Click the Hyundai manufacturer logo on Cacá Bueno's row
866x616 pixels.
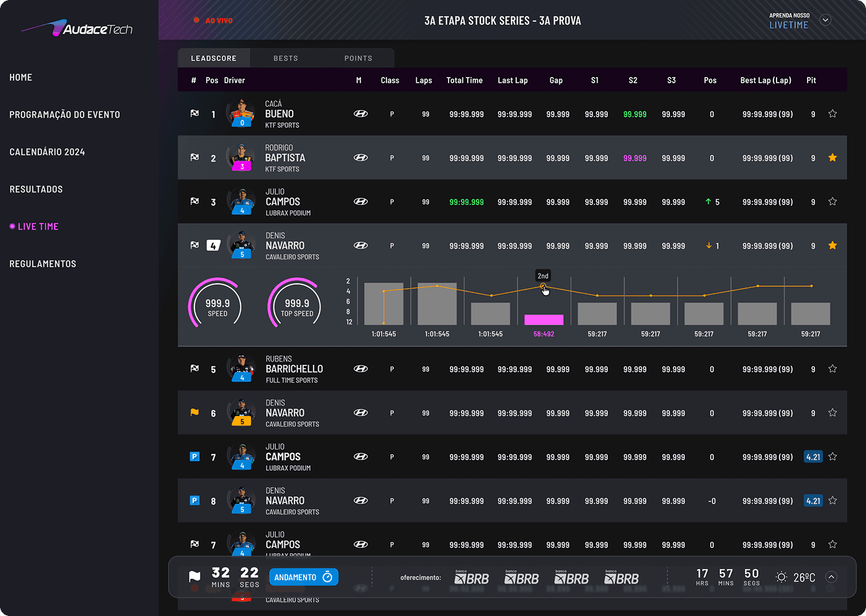click(x=360, y=114)
